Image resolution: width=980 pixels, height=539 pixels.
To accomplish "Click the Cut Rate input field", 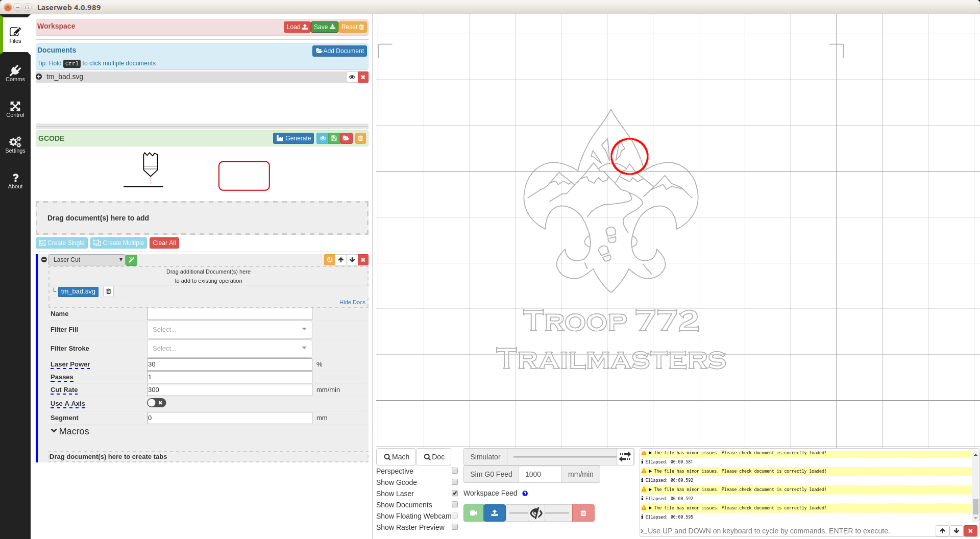I will click(229, 390).
